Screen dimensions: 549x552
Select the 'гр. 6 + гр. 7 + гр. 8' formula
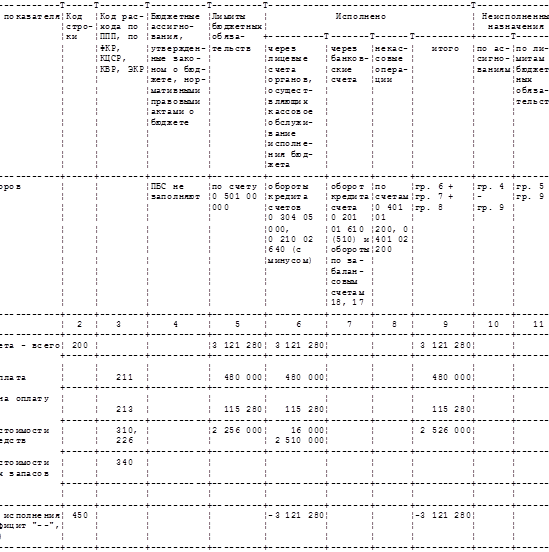(x=434, y=197)
